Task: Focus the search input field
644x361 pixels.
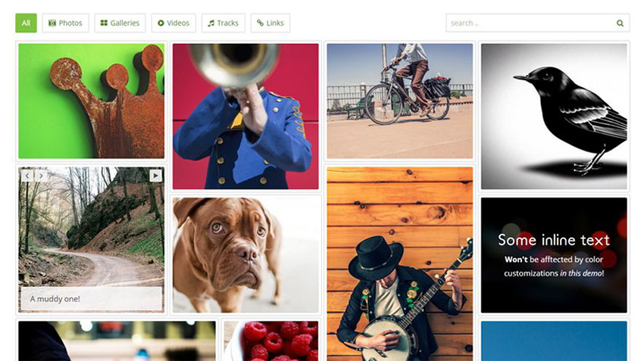Action: click(538, 23)
